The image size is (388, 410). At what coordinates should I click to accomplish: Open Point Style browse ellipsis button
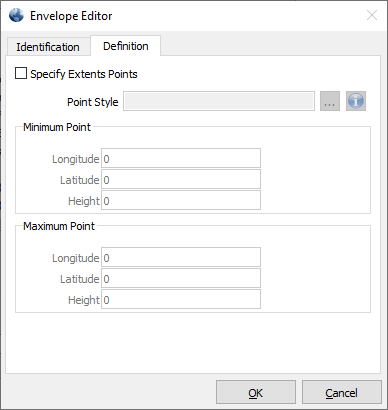point(330,101)
